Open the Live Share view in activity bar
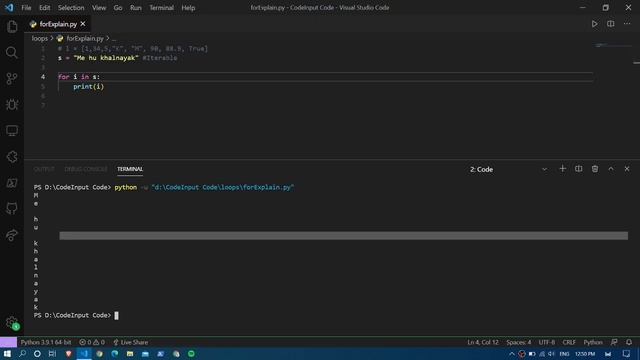The image size is (640, 360). tap(12, 235)
